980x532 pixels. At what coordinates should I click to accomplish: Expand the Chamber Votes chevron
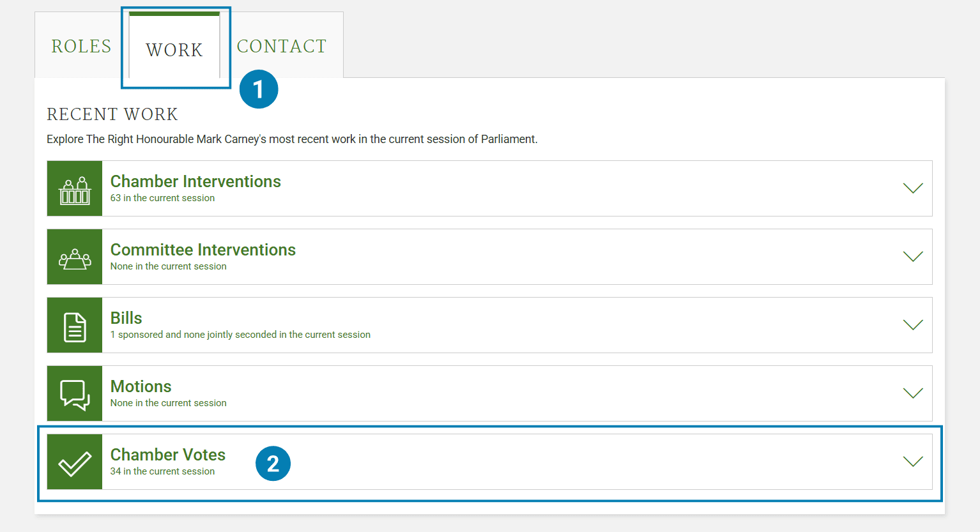tap(913, 462)
